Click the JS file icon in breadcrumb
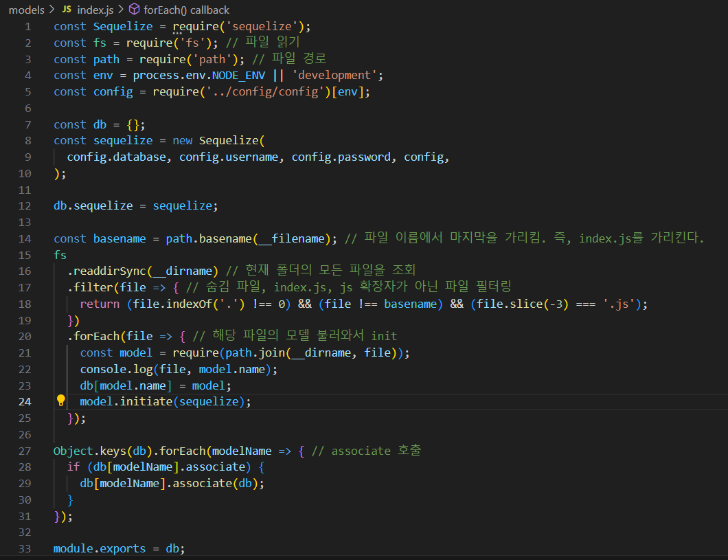 pyautogui.click(x=67, y=10)
